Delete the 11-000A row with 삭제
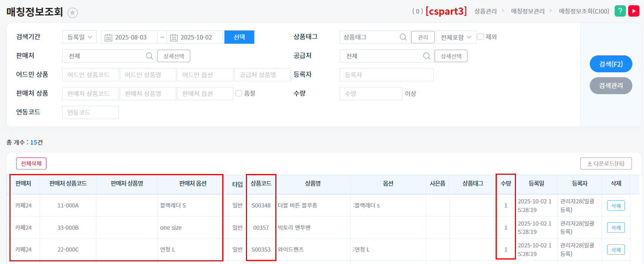 (616, 206)
